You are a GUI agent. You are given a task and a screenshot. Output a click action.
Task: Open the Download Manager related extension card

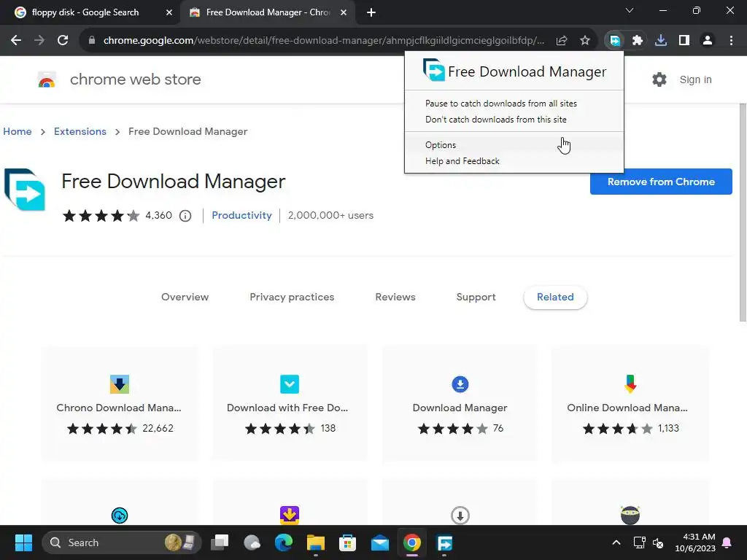point(460,403)
